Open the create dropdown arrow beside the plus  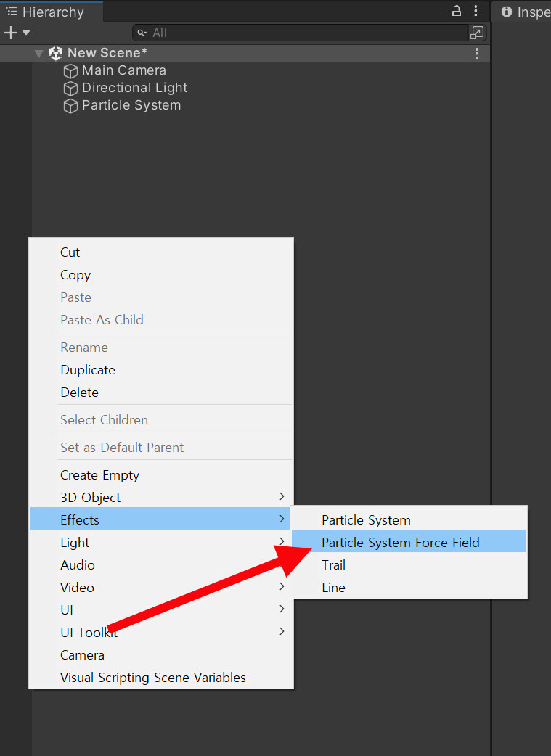click(26, 33)
